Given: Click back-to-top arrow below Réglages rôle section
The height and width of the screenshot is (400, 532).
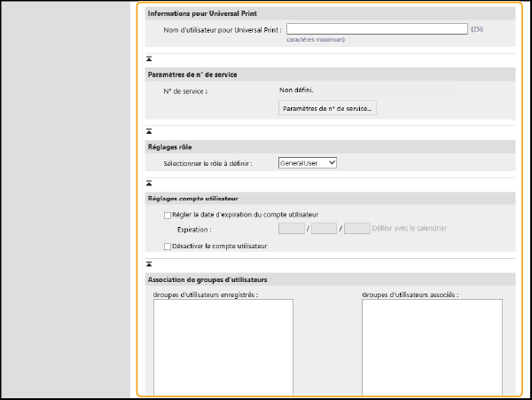Looking at the screenshot, I should coord(149,182).
